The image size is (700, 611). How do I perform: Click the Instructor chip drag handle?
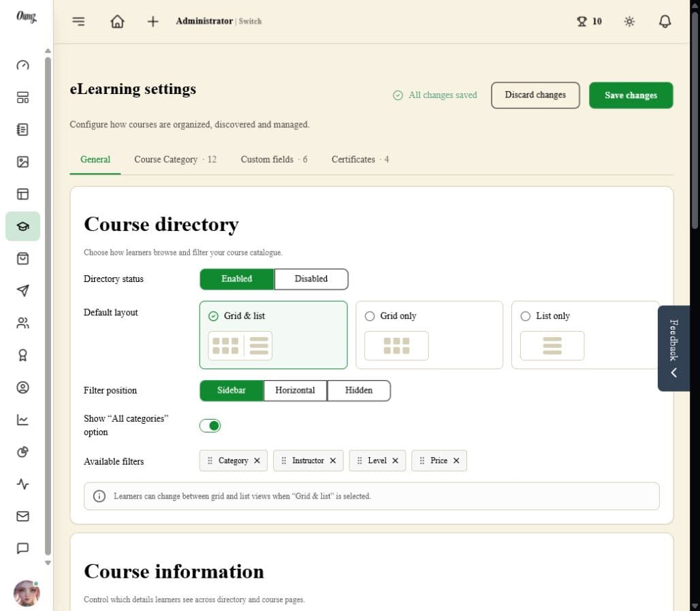pyautogui.click(x=284, y=460)
